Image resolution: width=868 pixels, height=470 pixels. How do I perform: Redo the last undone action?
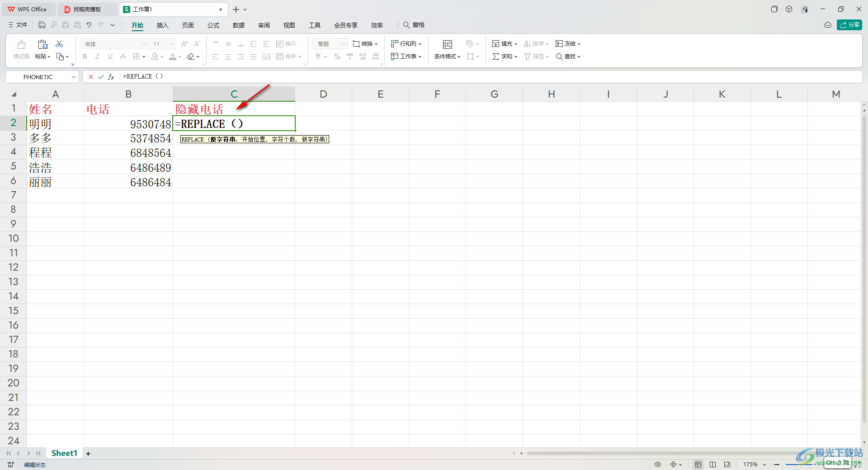point(101,25)
